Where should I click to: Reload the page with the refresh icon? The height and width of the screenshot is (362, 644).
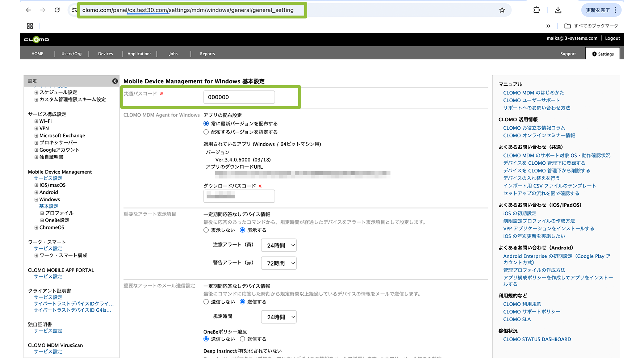click(57, 10)
